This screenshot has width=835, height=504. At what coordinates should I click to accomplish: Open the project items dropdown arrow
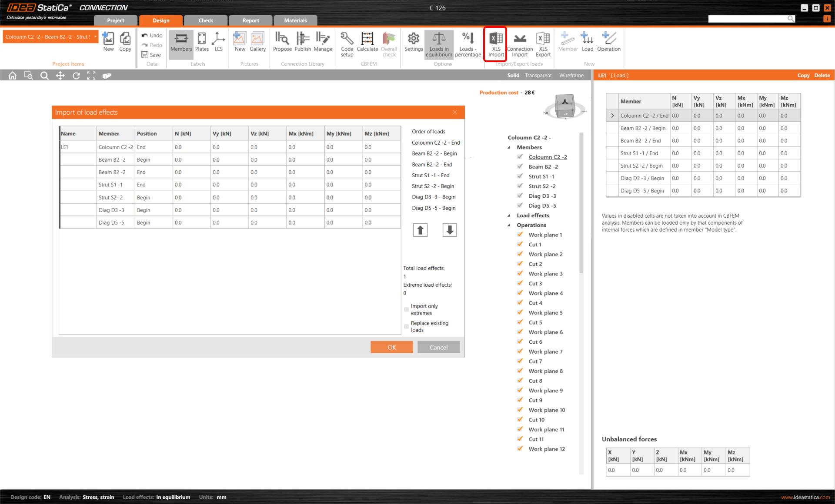pos(95,37)
